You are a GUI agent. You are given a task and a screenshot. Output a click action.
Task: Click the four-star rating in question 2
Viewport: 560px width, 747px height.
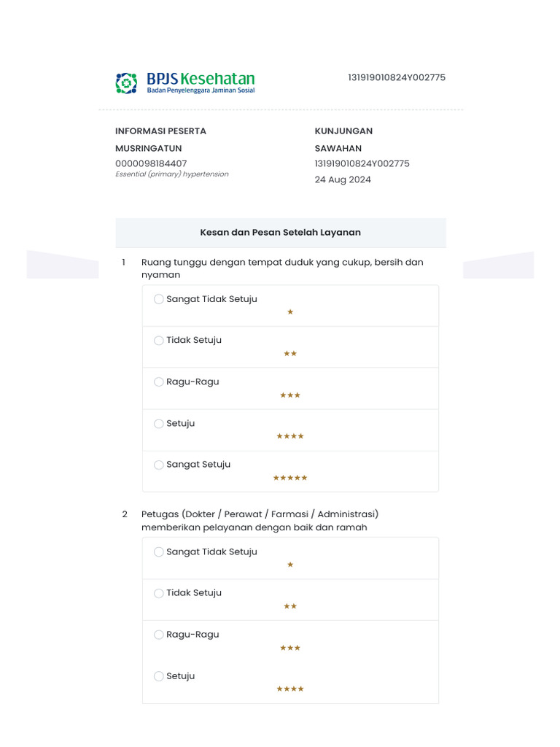(x=290, y=689)
